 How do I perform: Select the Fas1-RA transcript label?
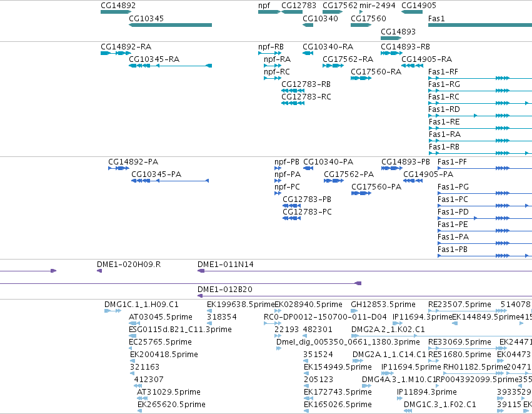coord(445,134)
